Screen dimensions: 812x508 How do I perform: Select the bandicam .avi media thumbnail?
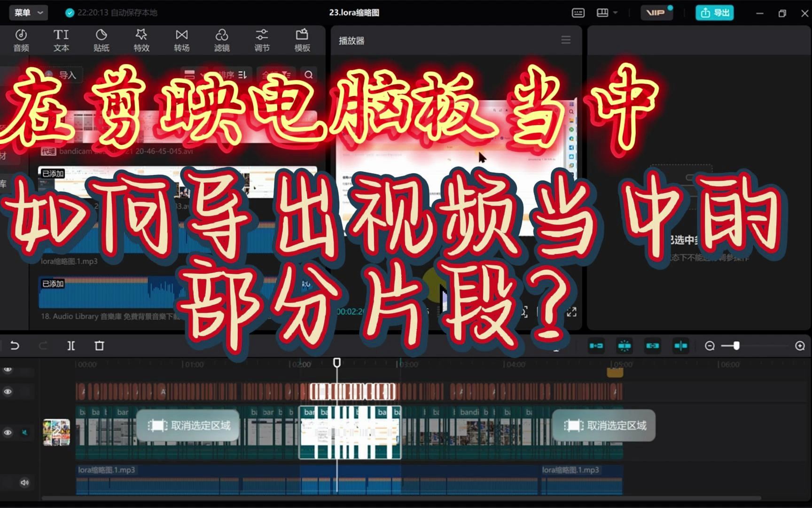point(178,127)
